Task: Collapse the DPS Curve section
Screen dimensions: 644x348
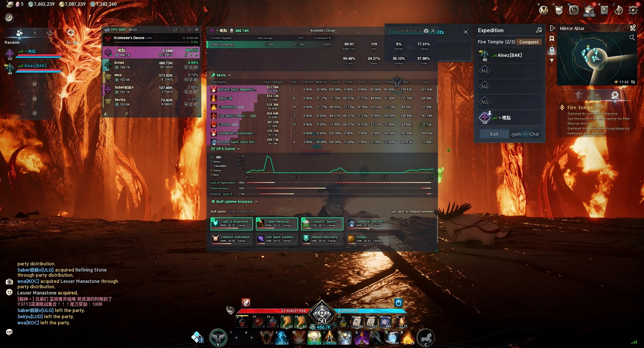Action: coord(239,149)
